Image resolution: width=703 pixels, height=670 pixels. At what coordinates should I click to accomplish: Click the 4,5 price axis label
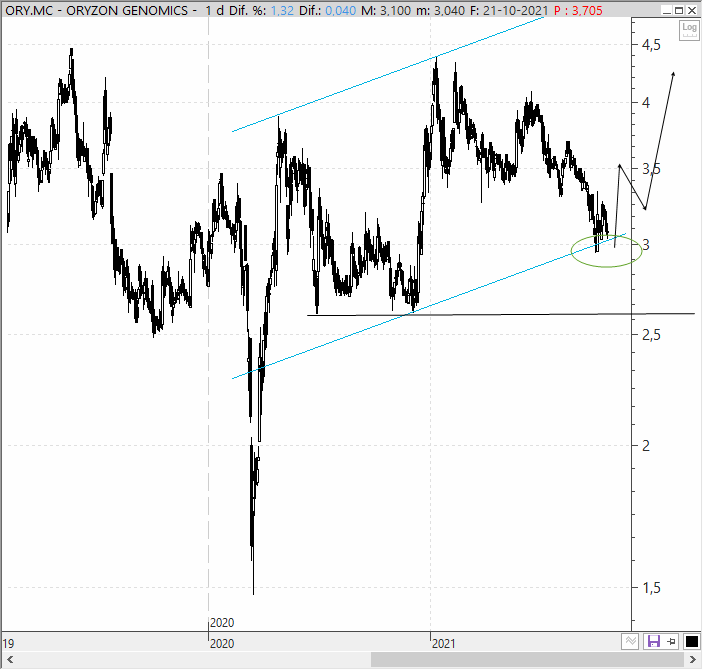pyautogui.click(x=651, y=45)
